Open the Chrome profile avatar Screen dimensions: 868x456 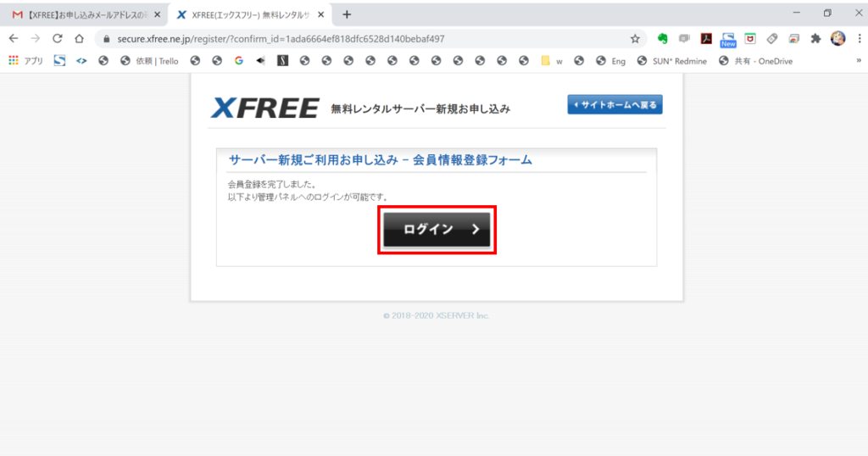coord(837,38)
